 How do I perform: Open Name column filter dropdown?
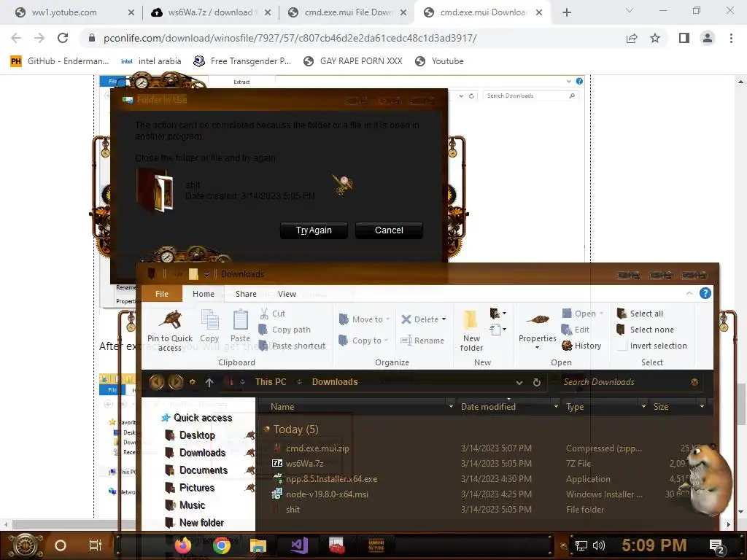point(451,407)
